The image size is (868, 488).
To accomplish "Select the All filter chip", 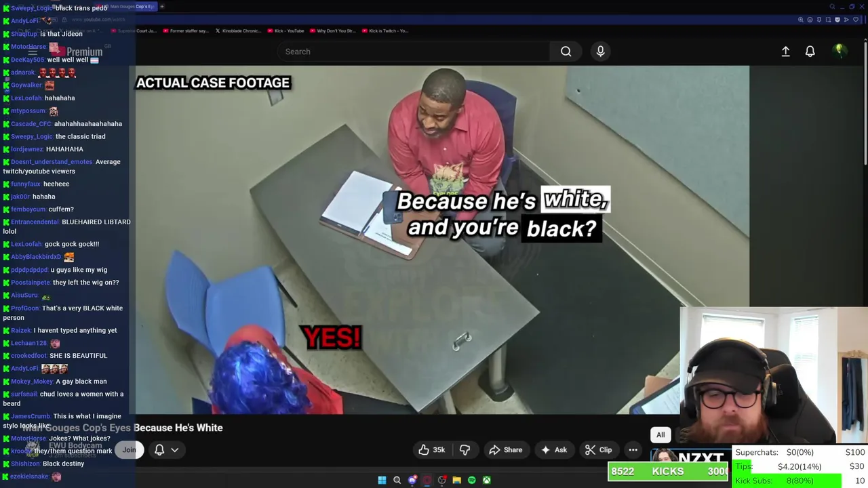I will (660, 435).
